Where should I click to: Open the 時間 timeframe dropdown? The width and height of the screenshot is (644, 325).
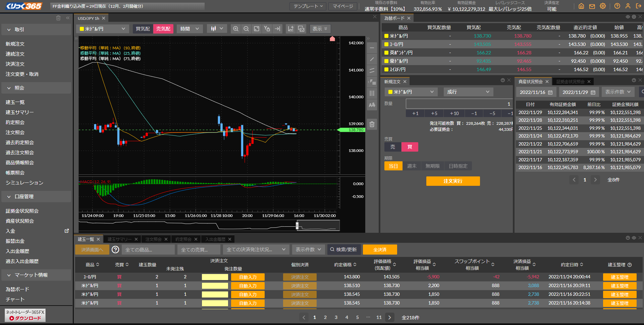190,29
